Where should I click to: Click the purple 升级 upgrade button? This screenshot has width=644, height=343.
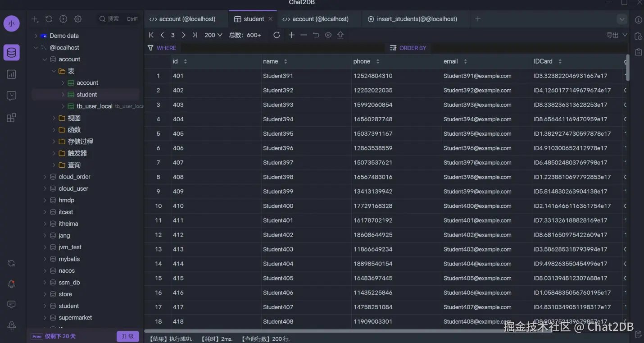pyautogui.click(x=128, y=336)
